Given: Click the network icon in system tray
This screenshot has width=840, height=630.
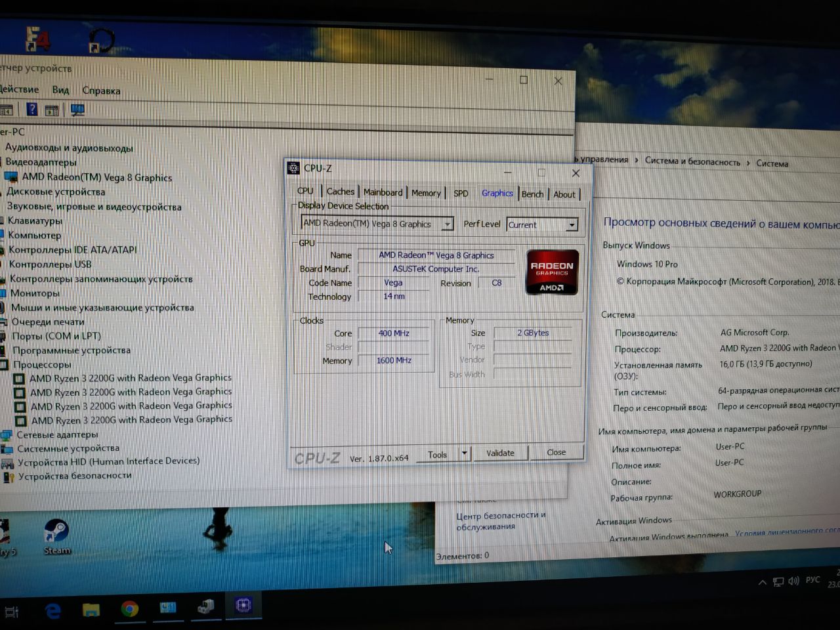Looking at the screenshot, I should (x=778, y=581).
